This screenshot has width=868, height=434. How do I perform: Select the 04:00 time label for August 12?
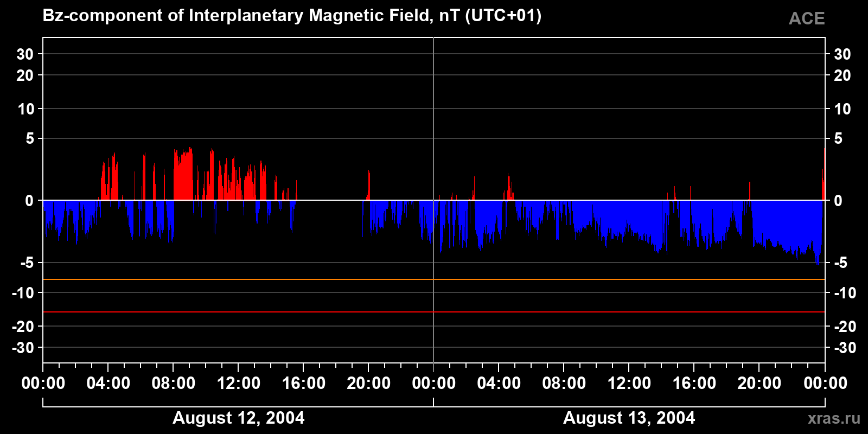coord(108,384)
